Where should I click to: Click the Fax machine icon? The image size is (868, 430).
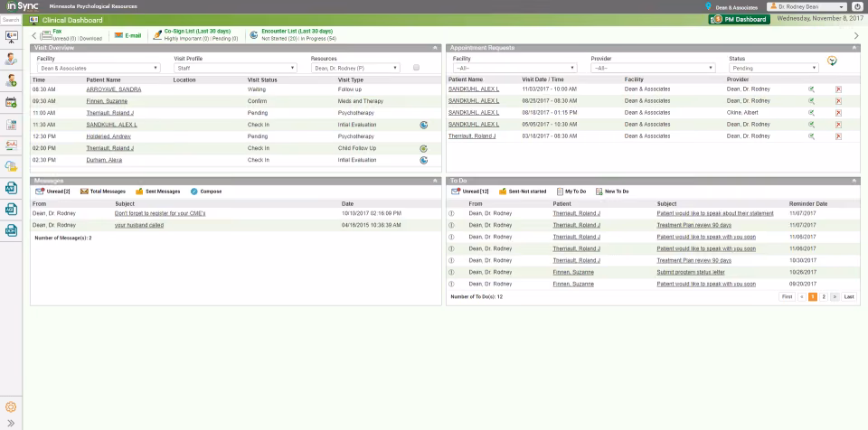46,35
